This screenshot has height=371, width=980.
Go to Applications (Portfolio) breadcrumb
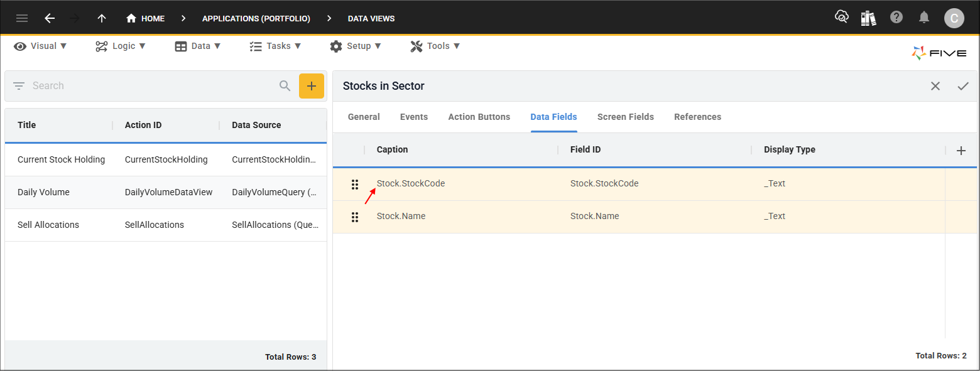click(256, 19)
